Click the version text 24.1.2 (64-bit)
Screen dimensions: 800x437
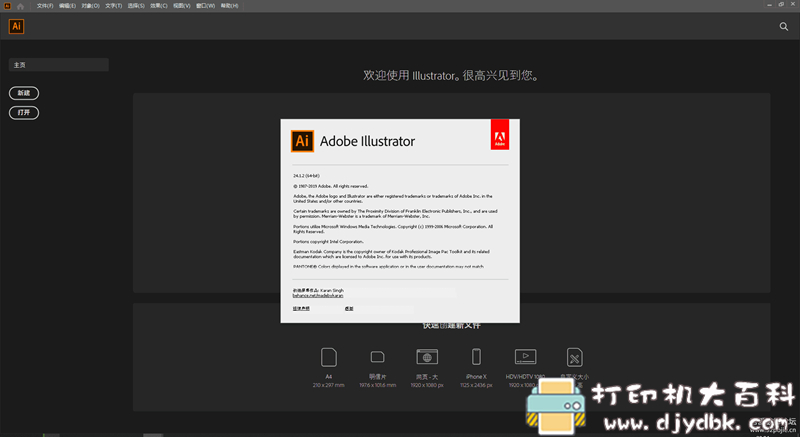pyautogui.click(x=306, y=175)
